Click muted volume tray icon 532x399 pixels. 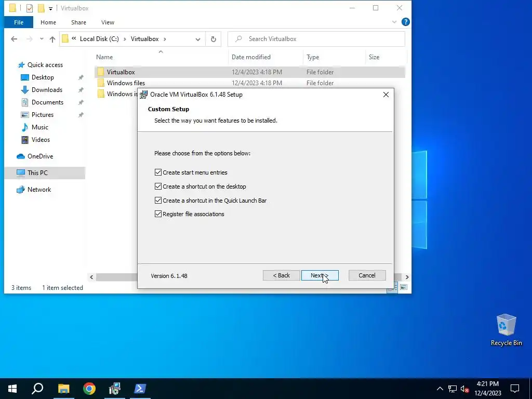click(464, 389)
